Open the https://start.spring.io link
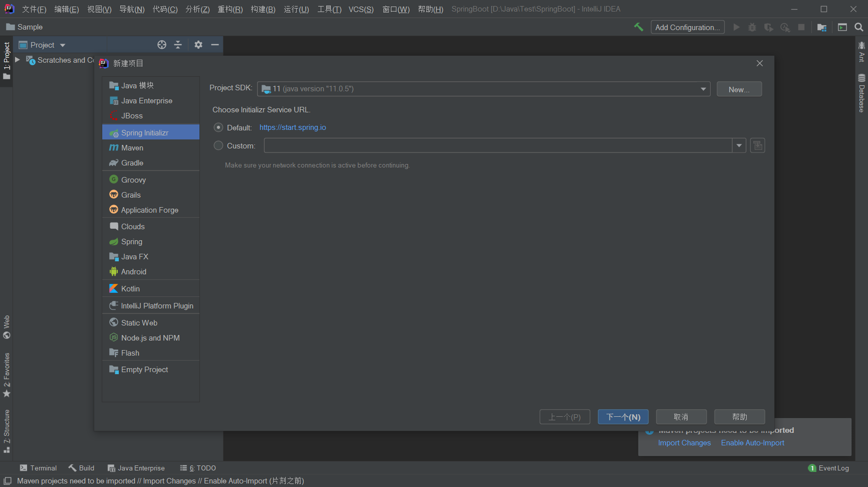 click(293, 127)
